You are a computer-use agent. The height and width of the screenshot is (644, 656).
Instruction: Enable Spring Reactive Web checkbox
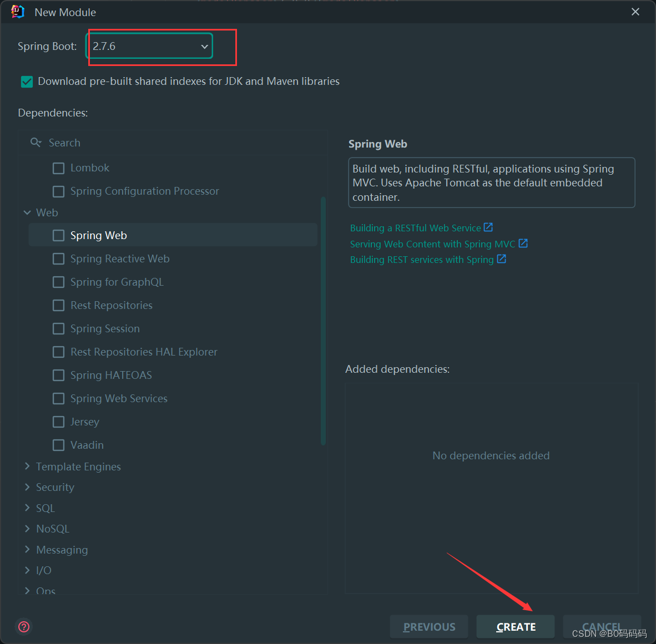[59, 259]
